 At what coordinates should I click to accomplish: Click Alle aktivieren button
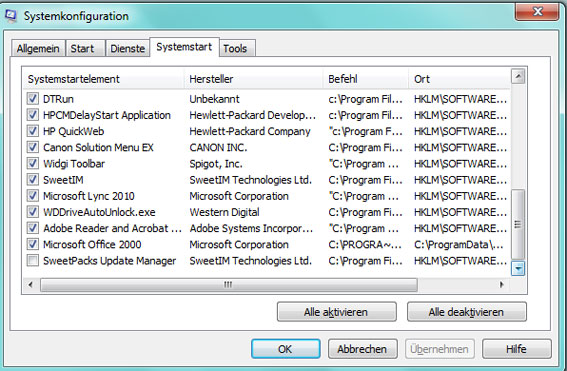336,312
